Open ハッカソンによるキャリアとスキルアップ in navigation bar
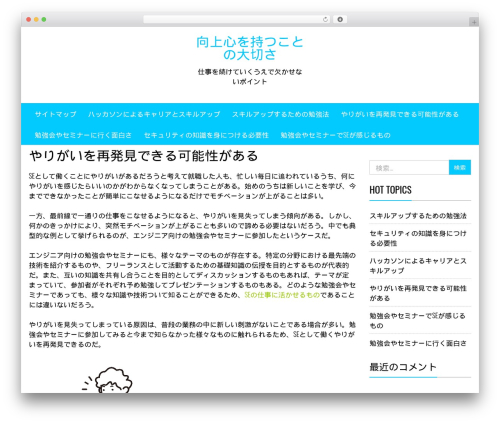The image size is (500, 423). pyautogui.click(x=154, y=114)
